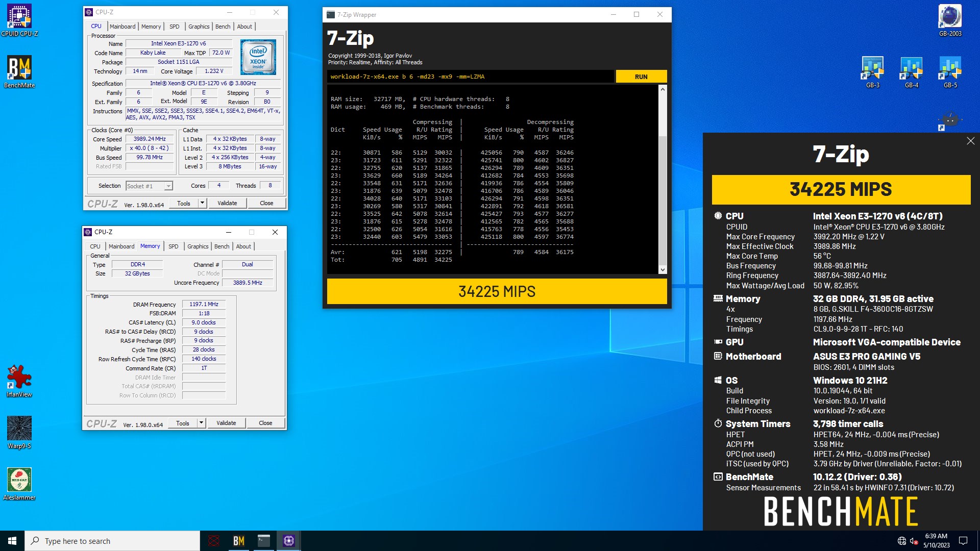
Task: Open BenchMate desktop shortcut
Action: (19, 72)
